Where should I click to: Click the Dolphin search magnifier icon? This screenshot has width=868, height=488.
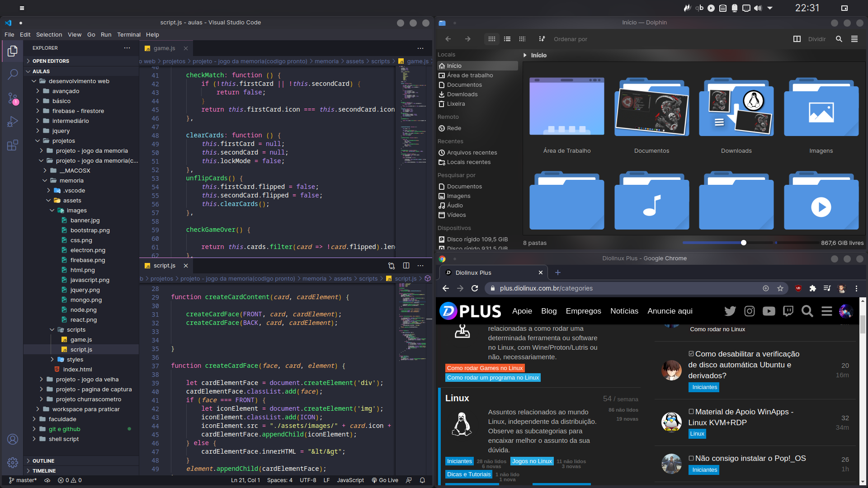(839, 39)
